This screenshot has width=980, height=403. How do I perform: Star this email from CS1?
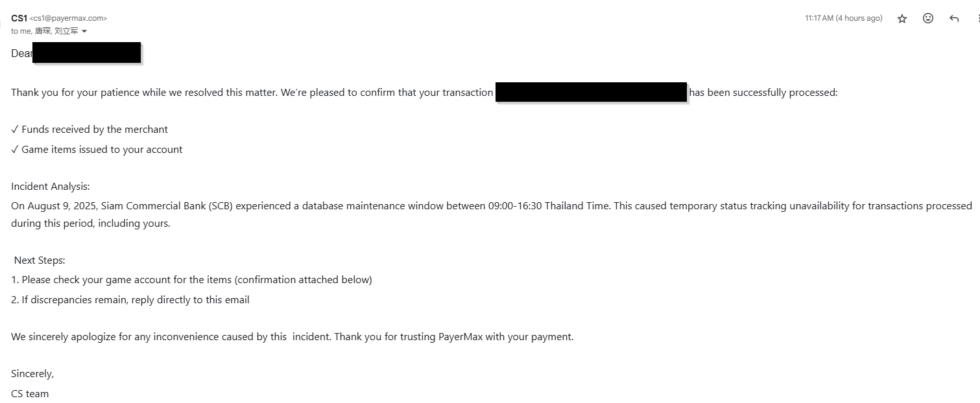902,19
